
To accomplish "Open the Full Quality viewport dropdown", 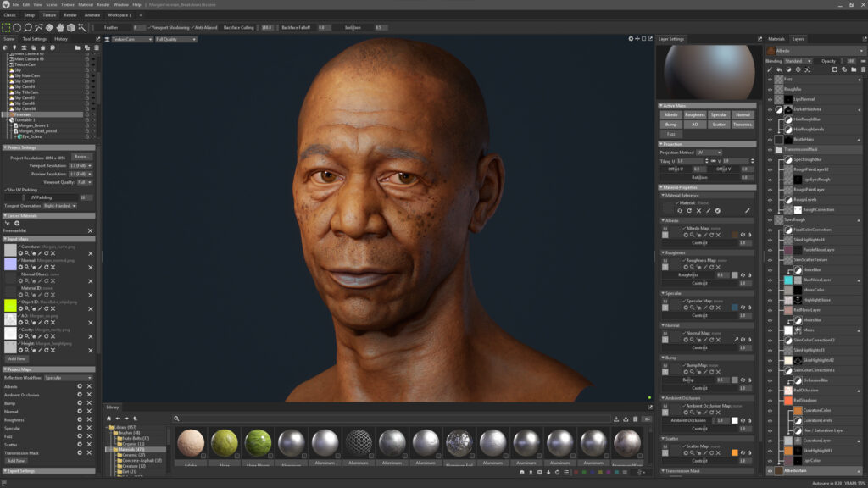I will point(177,39).
